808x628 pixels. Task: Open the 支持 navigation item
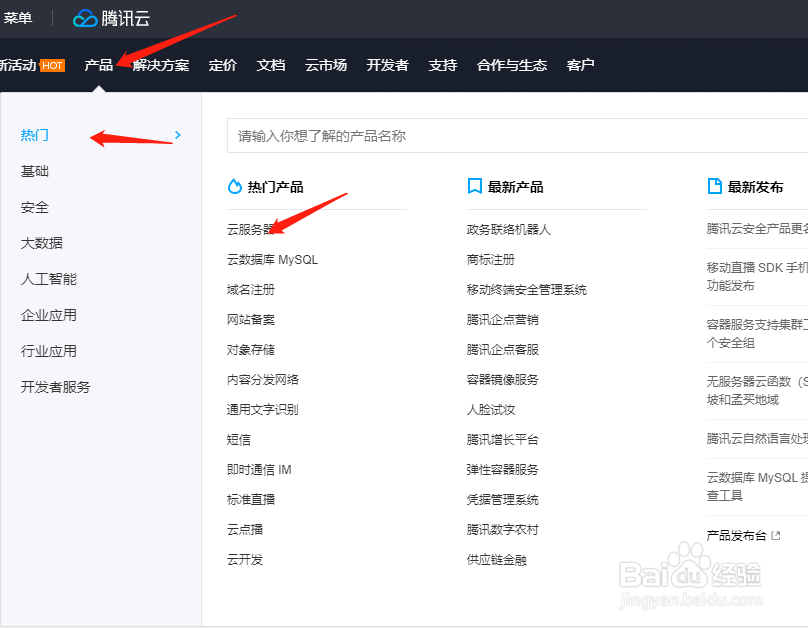pos(443,65)
